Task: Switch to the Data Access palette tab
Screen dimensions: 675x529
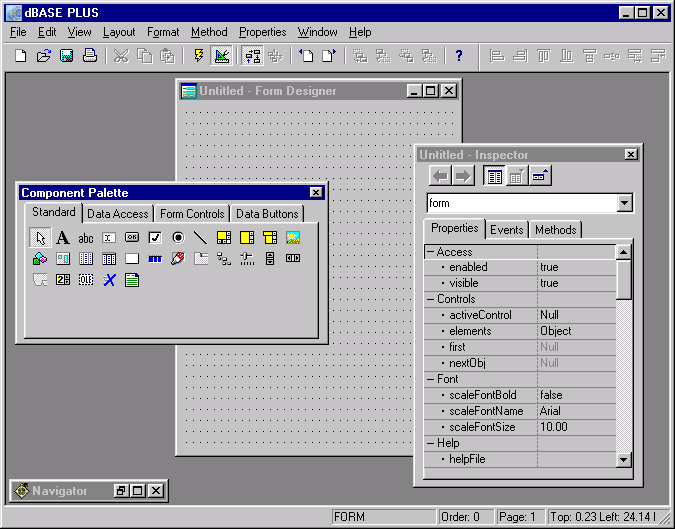Action: point(118,214)
